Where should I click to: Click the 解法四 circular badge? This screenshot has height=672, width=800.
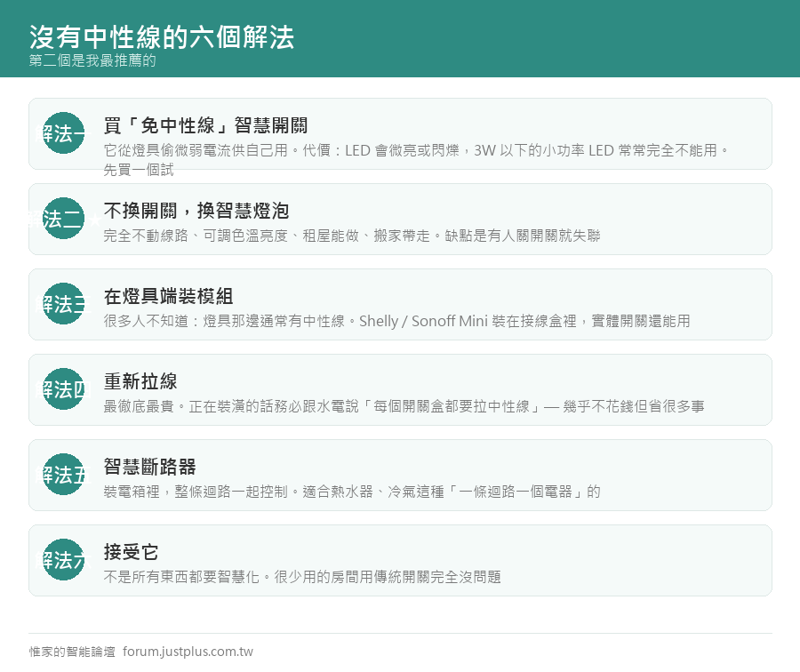pos(63,388)
